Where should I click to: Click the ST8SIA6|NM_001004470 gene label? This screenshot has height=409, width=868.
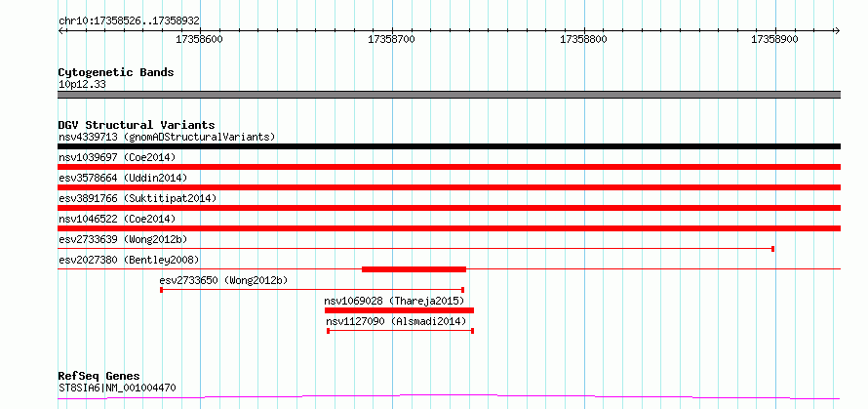[117, 388]
